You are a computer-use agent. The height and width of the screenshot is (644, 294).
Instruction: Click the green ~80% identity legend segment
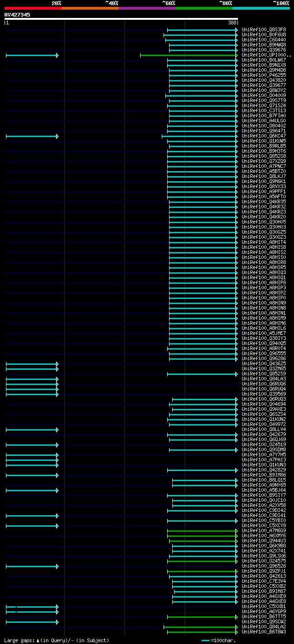(204, 8)
